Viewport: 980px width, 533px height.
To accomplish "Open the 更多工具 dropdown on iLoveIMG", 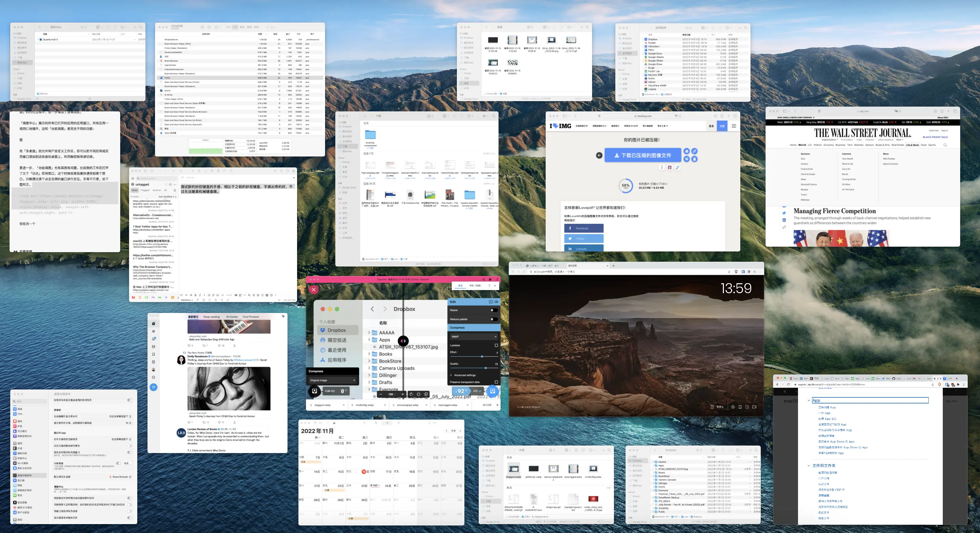I will [x=662, y=126].
